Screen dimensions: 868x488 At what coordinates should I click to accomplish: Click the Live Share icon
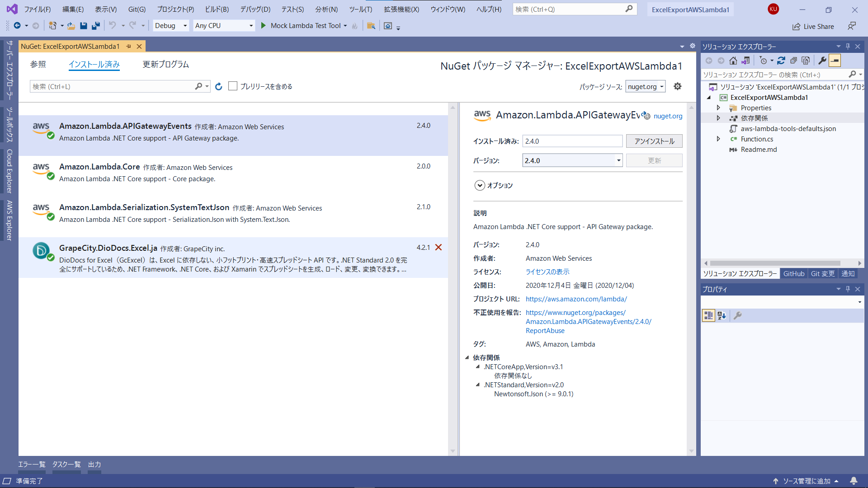click(796, 27)
